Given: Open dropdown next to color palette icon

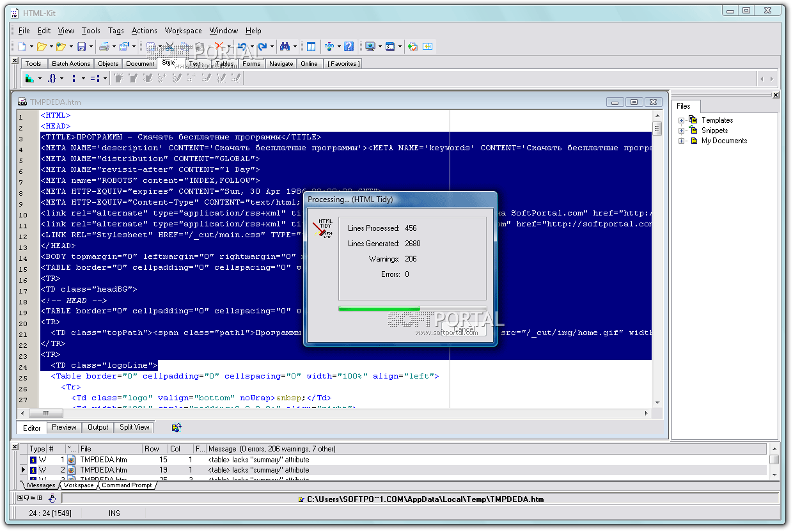Looking at the screenshot, I should coord(40,79).
